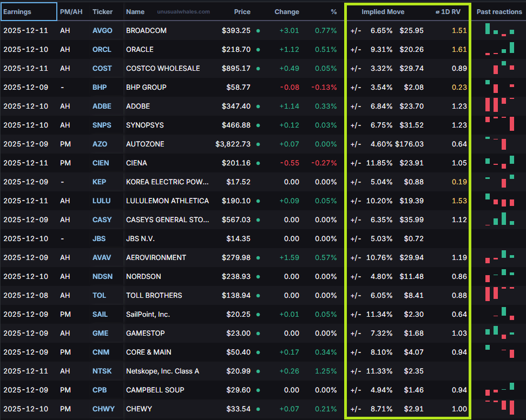
Task: Open the NTSK ticker link
Action: [x=102, y=371]
